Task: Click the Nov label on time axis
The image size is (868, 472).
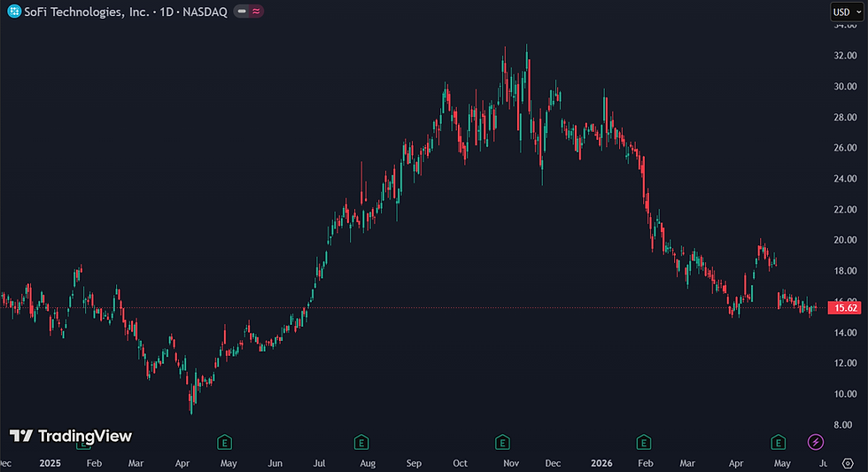Action: click(511, 463)
